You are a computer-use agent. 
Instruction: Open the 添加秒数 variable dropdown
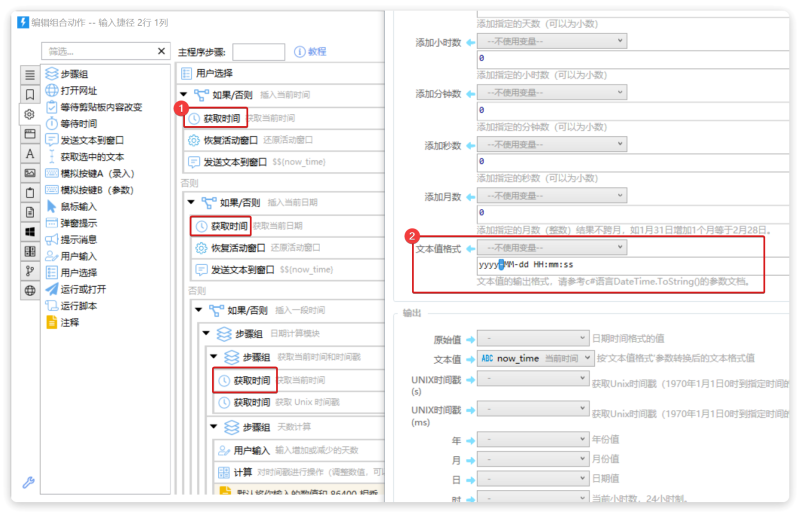tap(552, 144)
